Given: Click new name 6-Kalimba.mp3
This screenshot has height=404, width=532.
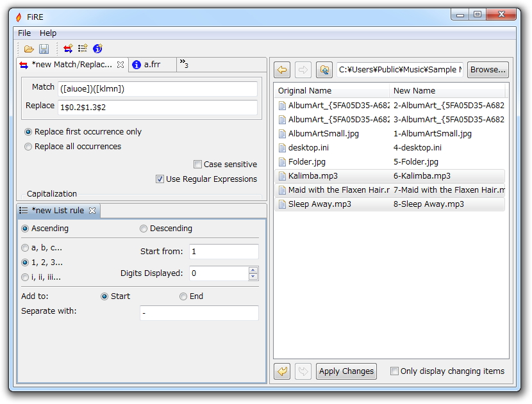Looking at the screenshot, I should point(422,176).
